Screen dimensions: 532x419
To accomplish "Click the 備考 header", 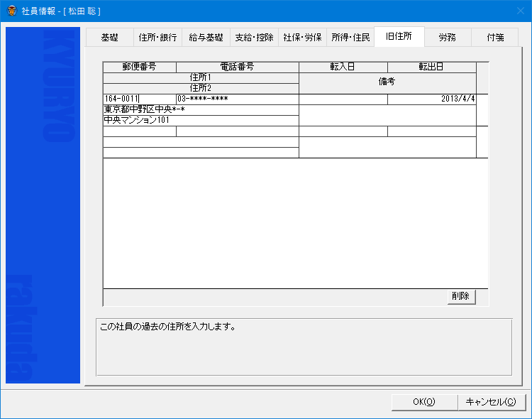I will click(x=387, y=83).
